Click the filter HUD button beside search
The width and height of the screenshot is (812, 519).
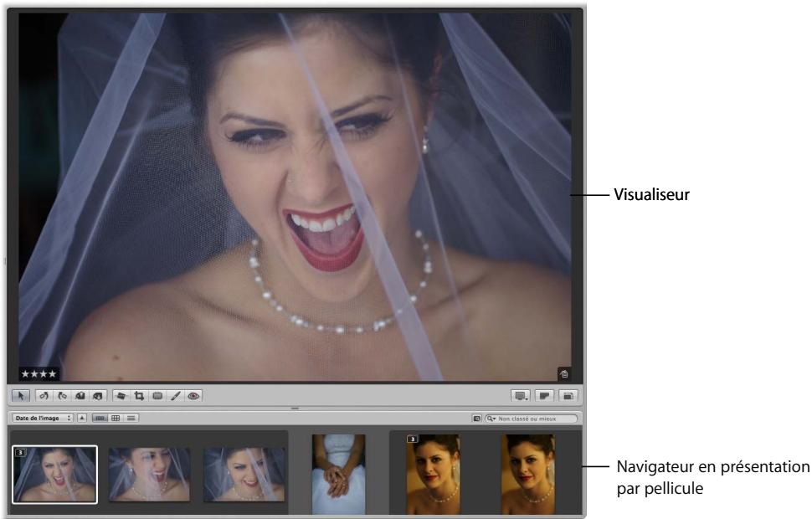(x=477, y=419)
